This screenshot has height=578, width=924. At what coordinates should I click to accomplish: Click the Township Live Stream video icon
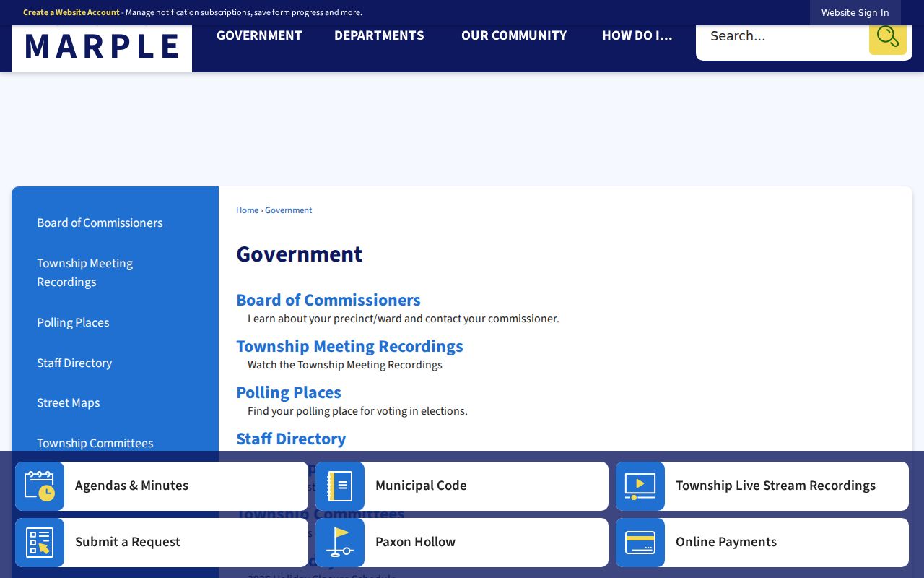point(640,486)
